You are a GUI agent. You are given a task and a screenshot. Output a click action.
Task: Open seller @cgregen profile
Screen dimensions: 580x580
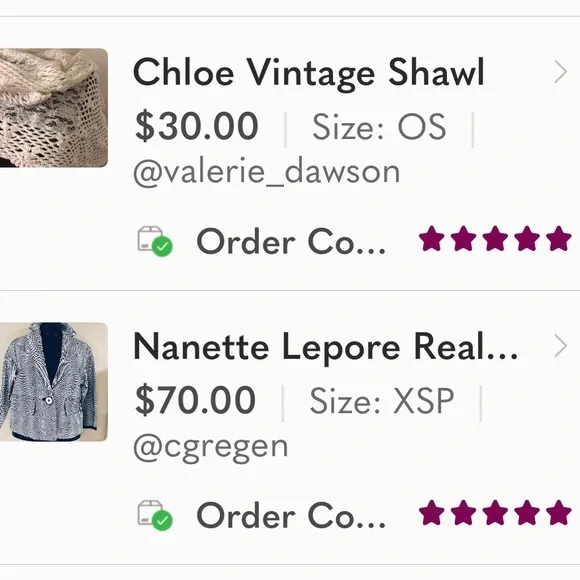210,448
